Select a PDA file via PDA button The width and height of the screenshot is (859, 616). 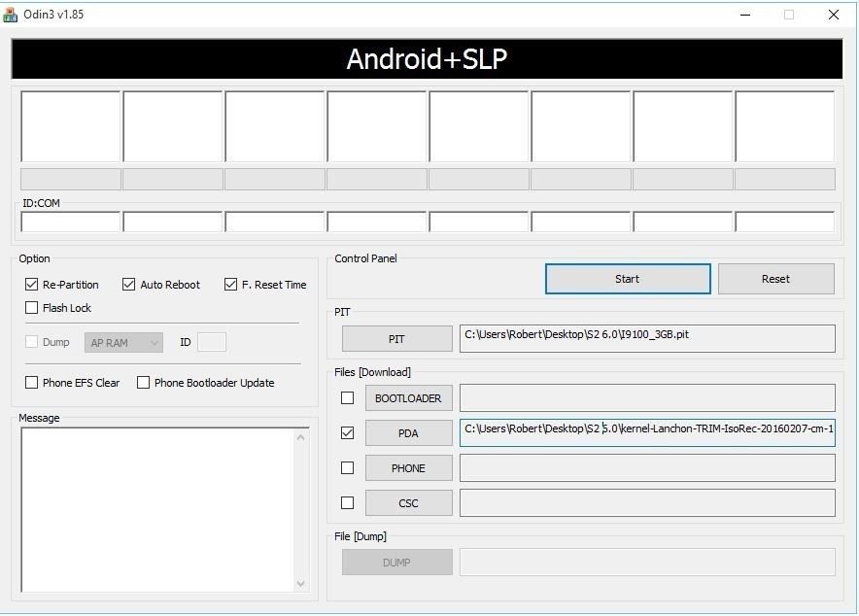(x=409, y=433)
